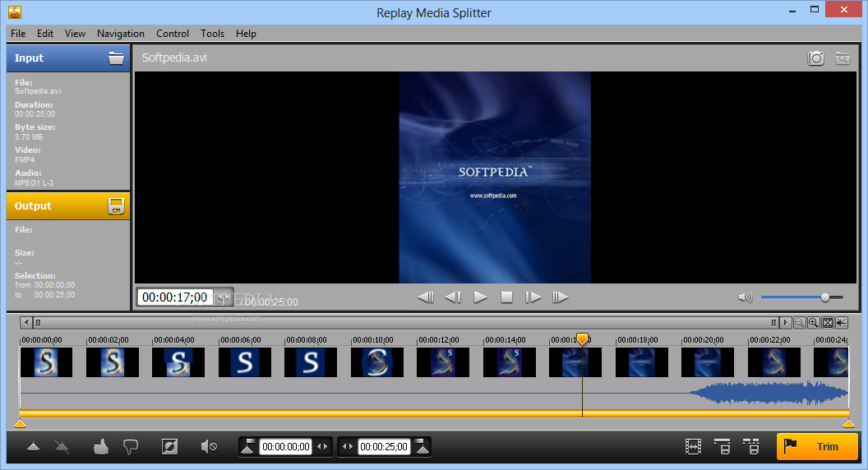Select thumbnail at 00:00:14;00

pyautogui.click(x=510, y=362)
